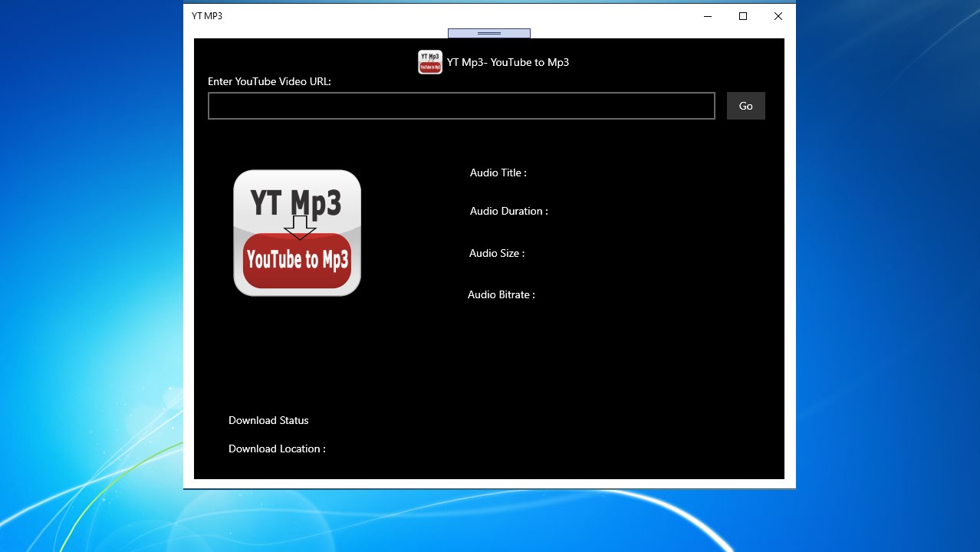Click the 'Audio Title :' label
980x552 pixels.
498,172
